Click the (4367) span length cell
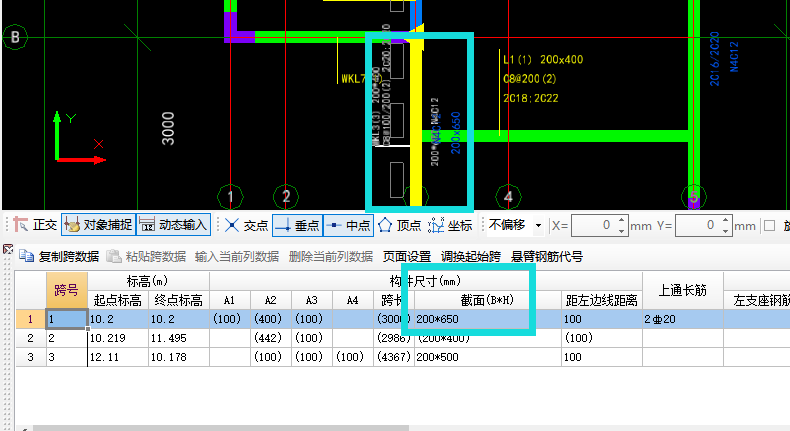The image size is (790, 431). (x=393, y=357)
